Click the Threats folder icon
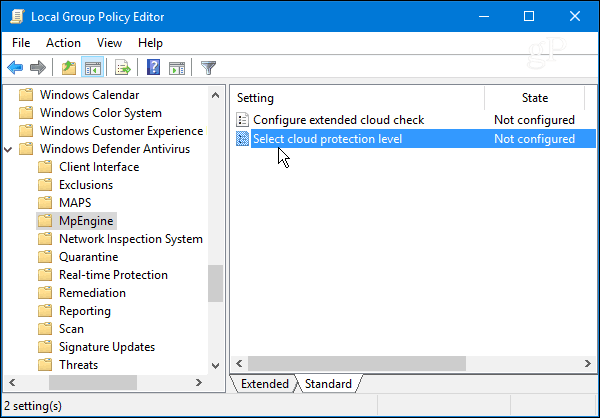 point(45,364)
